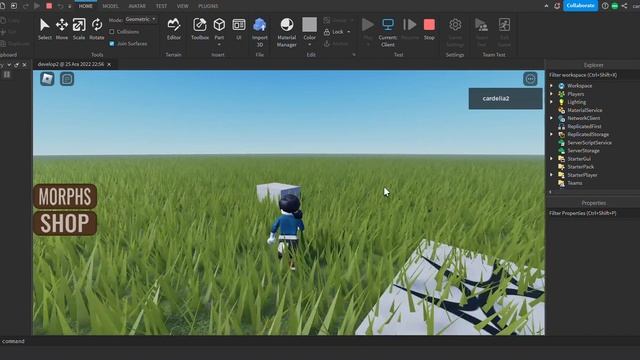This screenshot has height=360, width=640.
Task: Expand the StarterPlayer tree node
Action: pos(551,175)
